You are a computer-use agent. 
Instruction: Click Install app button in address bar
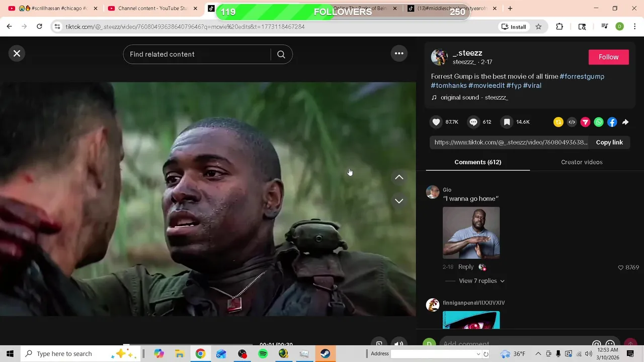tap(513, 27)
